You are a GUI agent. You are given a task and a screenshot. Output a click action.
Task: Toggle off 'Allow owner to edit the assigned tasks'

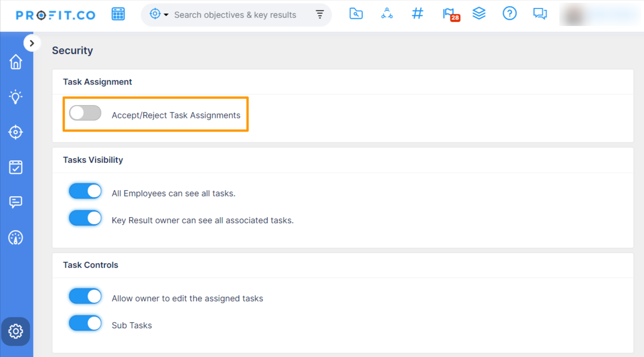[85, 296]
